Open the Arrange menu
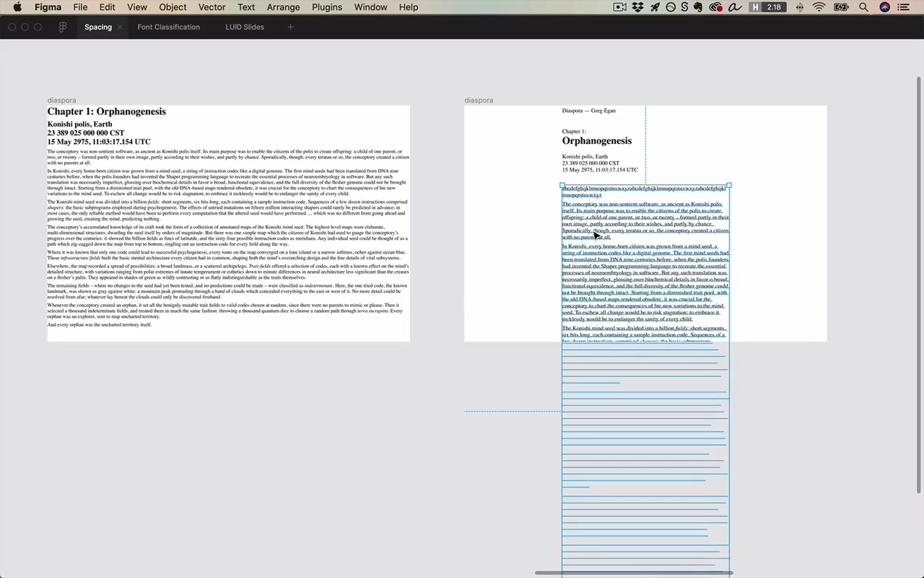The image size is (924, 578). pyautogui.click(x=283, y=7)
